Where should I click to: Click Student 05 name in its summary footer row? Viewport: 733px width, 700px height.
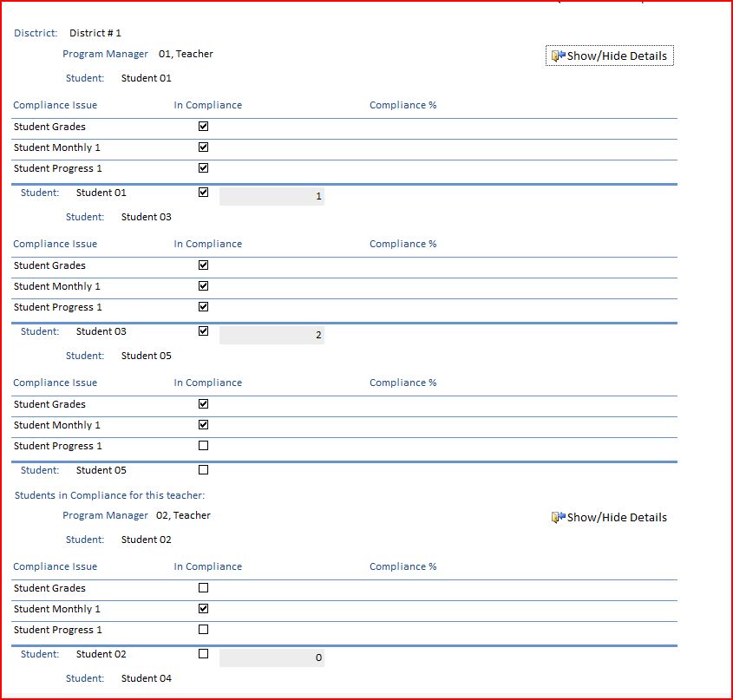(101, 470)
